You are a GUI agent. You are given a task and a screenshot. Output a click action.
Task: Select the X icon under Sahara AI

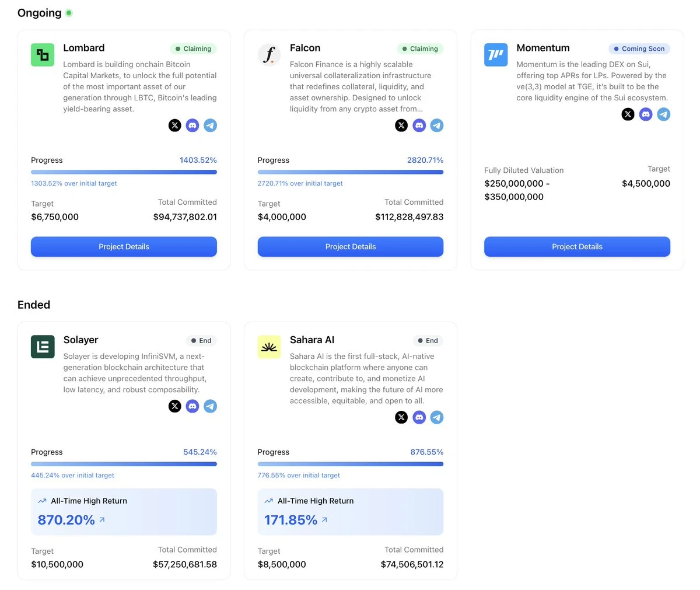pyautogui.click(x=401, y=417)
